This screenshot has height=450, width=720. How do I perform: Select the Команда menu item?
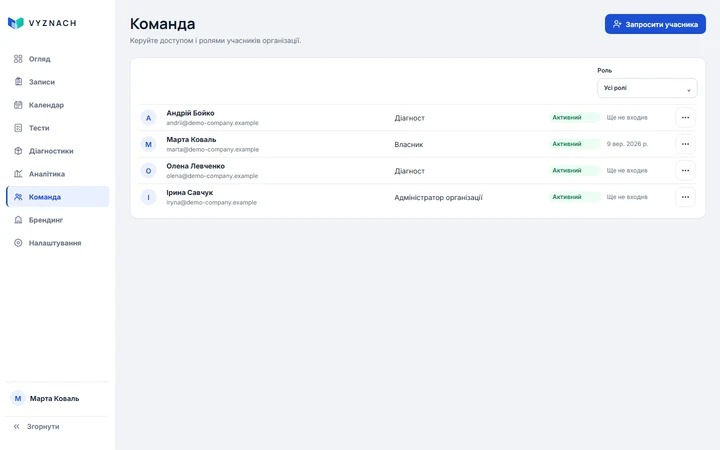(58, 197)
